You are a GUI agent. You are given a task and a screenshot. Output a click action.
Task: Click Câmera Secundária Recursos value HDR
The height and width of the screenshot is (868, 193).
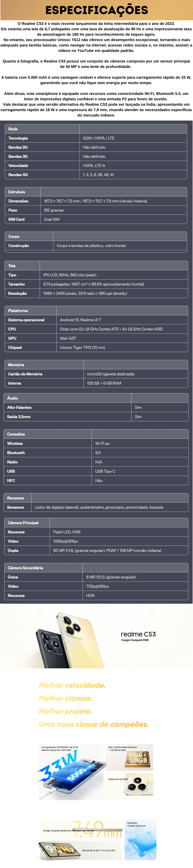(x=91, y=595)
